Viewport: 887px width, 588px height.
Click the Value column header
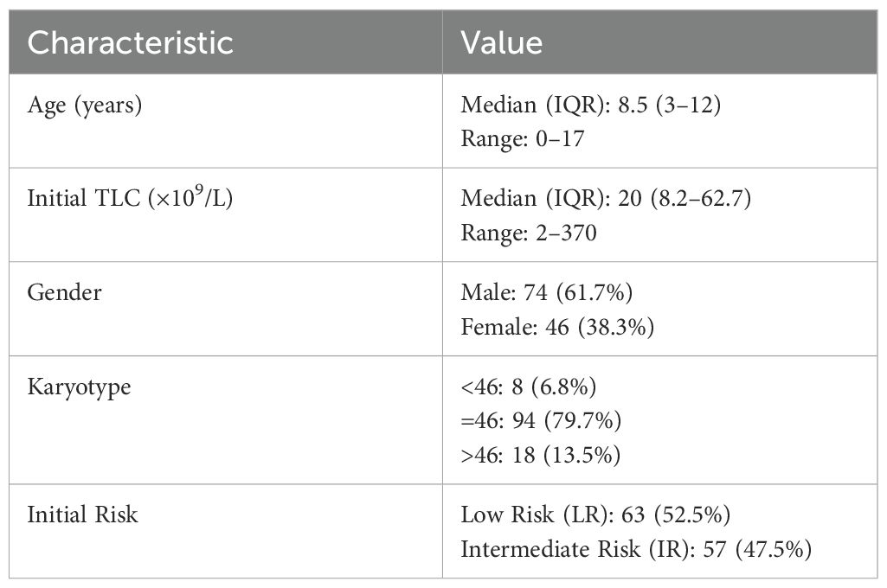501,43
